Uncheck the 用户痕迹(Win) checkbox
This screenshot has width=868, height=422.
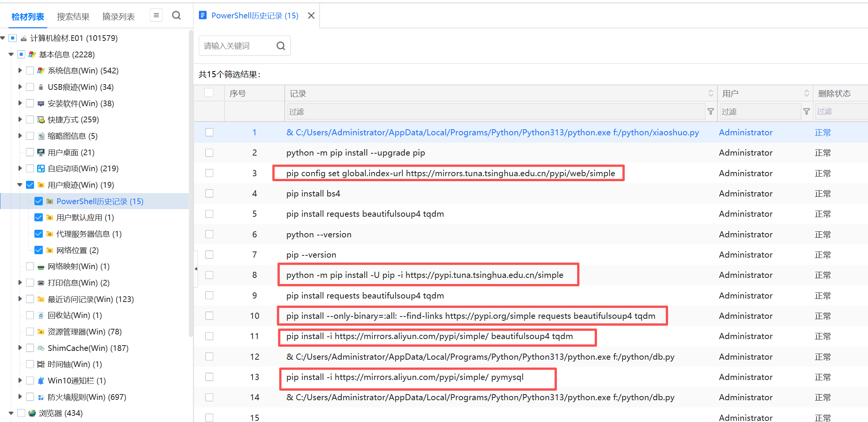pos(30,185)
